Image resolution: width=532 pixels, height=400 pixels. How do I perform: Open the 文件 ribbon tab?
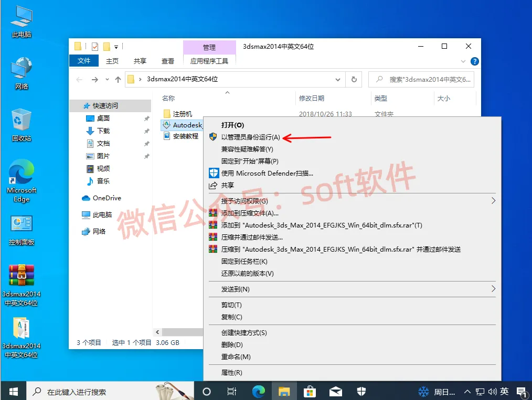click(84, 61)
